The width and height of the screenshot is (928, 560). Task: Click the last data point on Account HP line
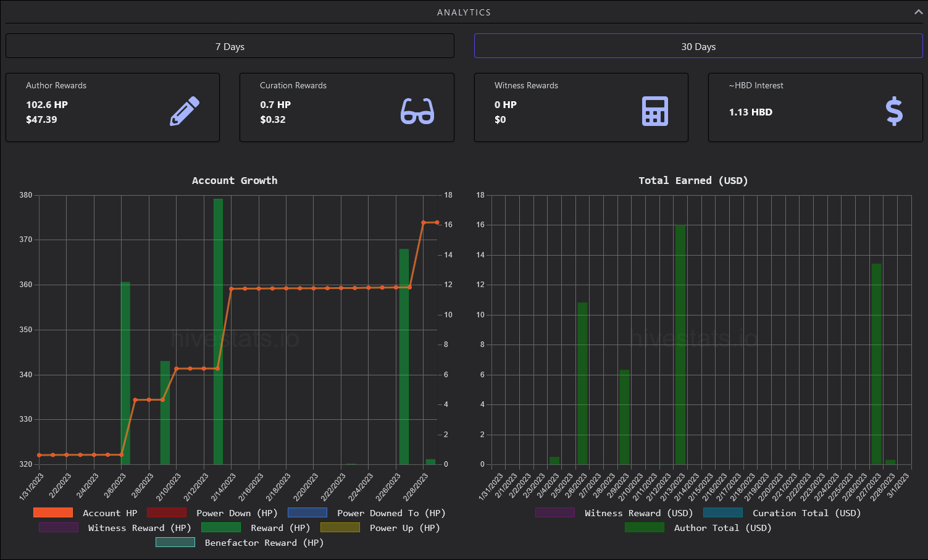point(437,222)
